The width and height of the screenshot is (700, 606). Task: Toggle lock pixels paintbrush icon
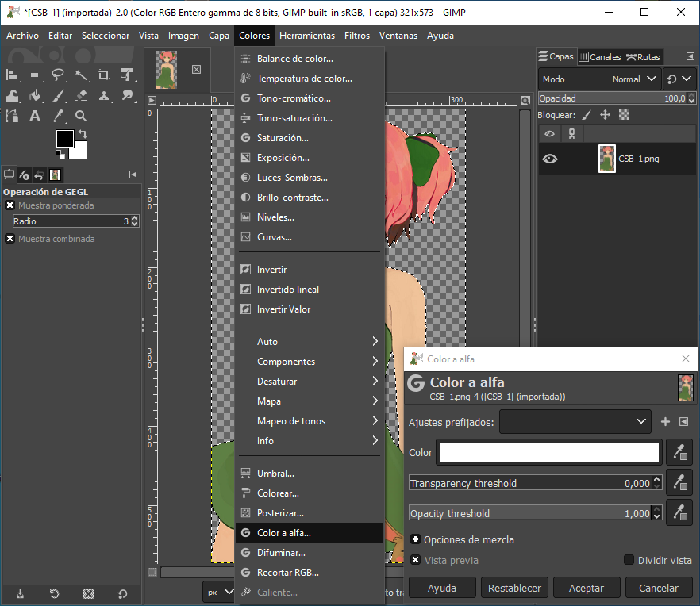point(587,115)
